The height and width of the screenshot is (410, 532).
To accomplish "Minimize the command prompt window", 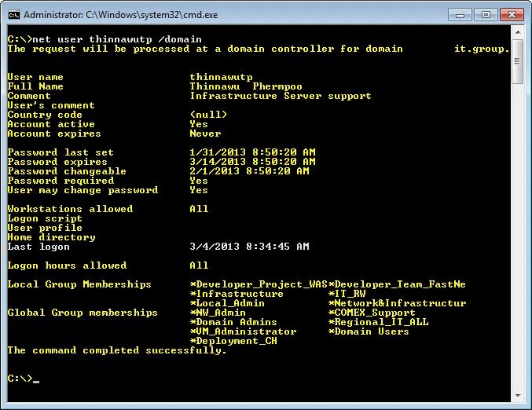I will [x=460, y=15].
